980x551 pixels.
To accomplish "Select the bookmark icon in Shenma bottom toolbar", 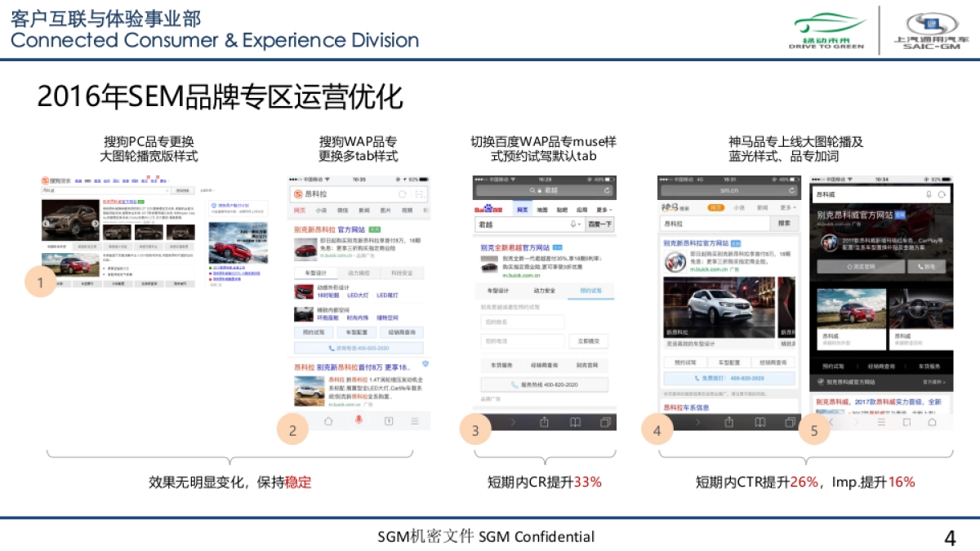I will point(758,423).
